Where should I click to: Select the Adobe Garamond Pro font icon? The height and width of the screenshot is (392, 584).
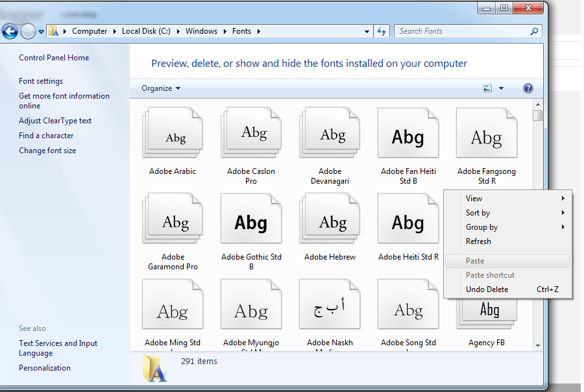click(173, 218)
